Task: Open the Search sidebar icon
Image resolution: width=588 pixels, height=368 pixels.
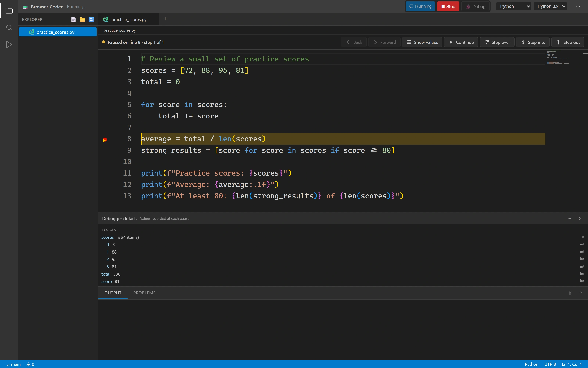Action: coord(9,28)
